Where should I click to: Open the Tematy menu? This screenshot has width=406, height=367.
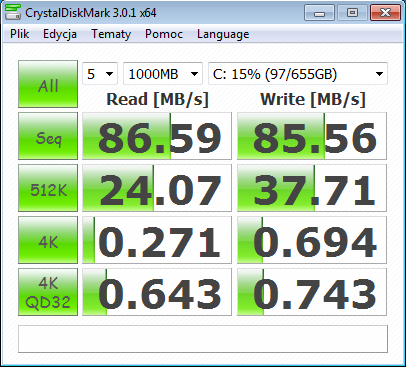coord(111,34)
